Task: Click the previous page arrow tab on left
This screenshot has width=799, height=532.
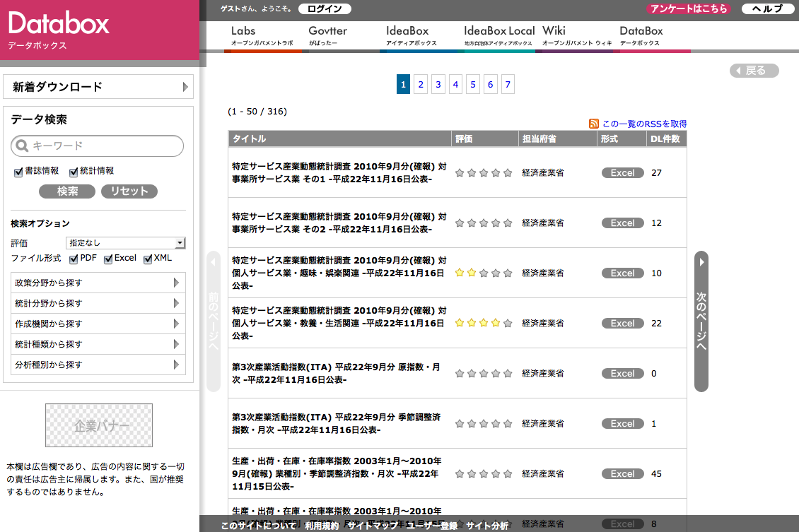Action: coord(214,321)
